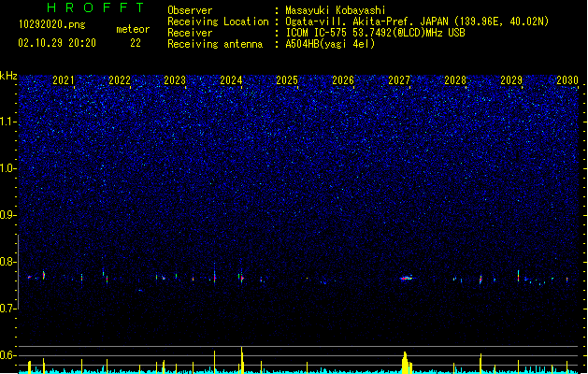Click the wide yellow intensity peak near 2027
The height and width of the screenshot is (374, 588).
point(406,363)
